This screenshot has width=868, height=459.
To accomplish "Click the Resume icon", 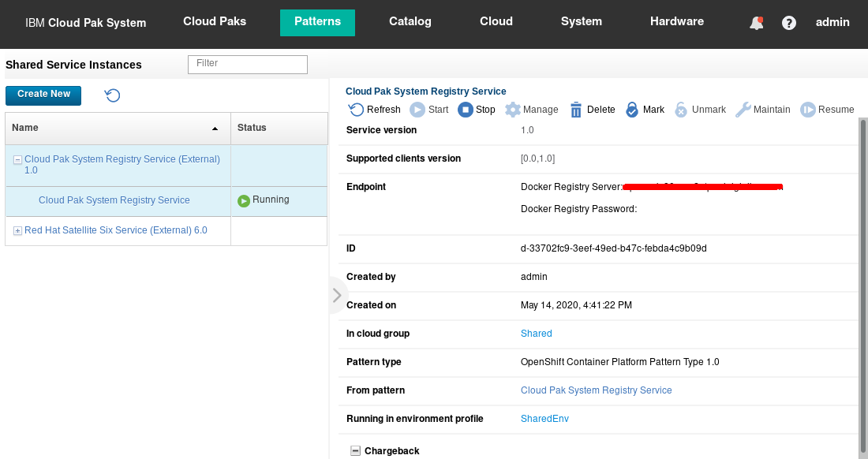I will point(808,110).
